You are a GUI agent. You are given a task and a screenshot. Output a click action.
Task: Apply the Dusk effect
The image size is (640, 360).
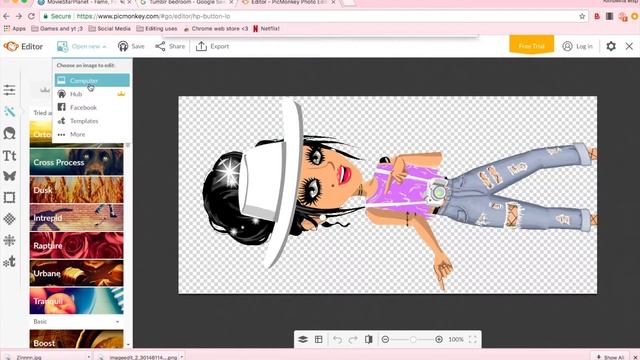pos(76,190)
